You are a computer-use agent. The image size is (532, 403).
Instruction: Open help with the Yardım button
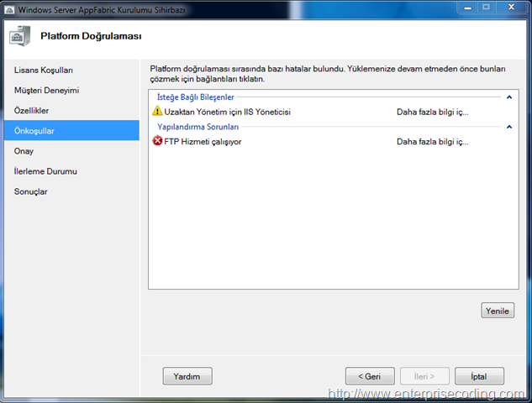tap(187, 376)
